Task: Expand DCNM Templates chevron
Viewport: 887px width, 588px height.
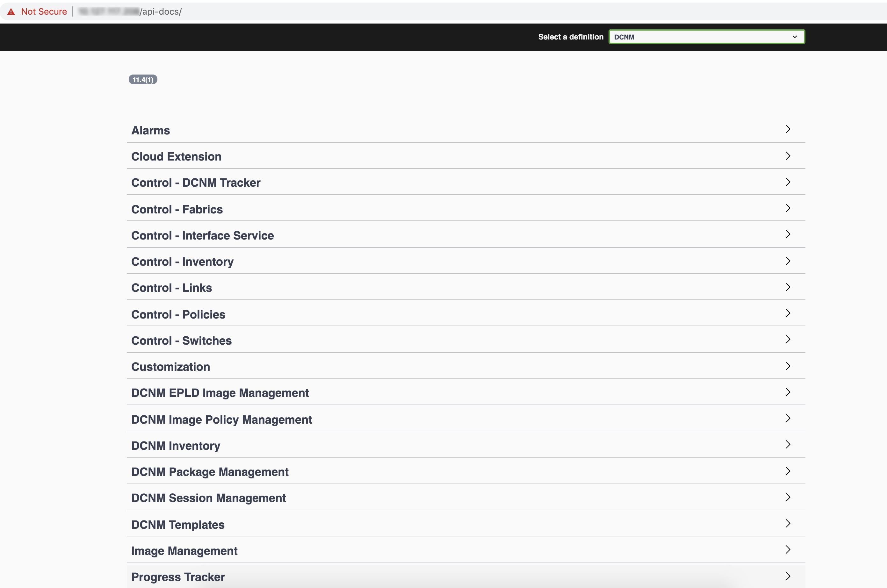Action: coord(788,524)
